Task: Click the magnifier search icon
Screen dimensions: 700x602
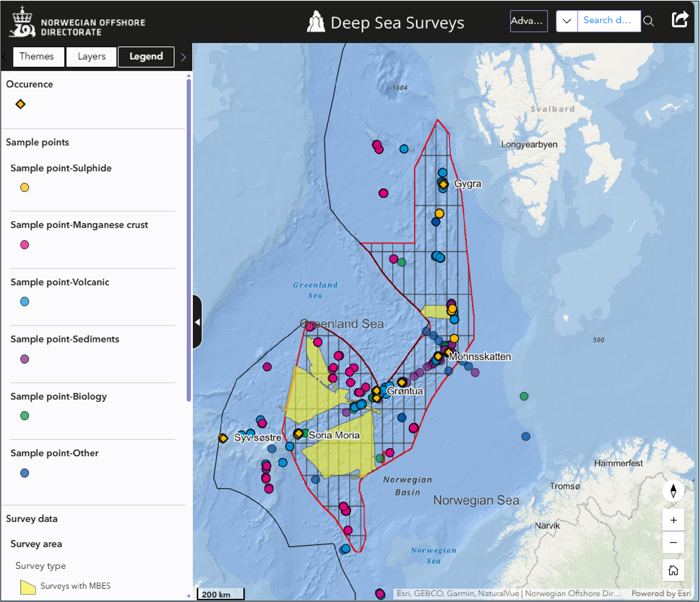Action: coord(648,21)
